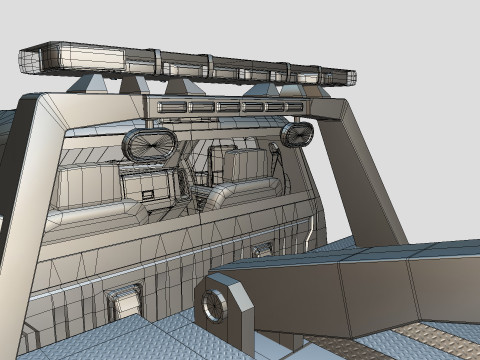Select the right oval spotlight under the rack
Screen dimensions: 480x360
click(296, 134)
